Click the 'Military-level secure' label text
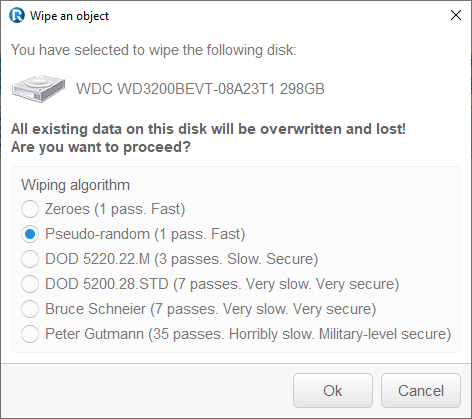The width and height of the screenshot is (472, 419). tap(385, 334)
